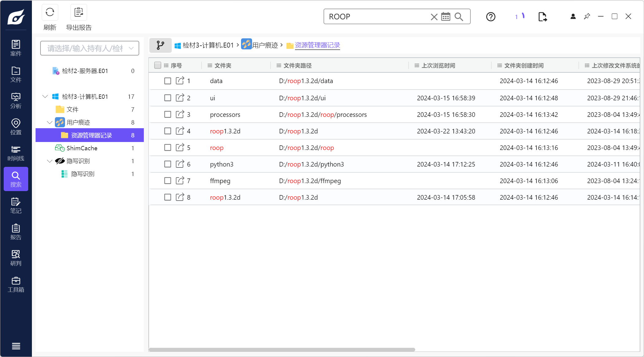Viewport: 644px width, 357px height.
Task: Click the Refresh (刷新) toolbar icon
Action: click(50, 13)
